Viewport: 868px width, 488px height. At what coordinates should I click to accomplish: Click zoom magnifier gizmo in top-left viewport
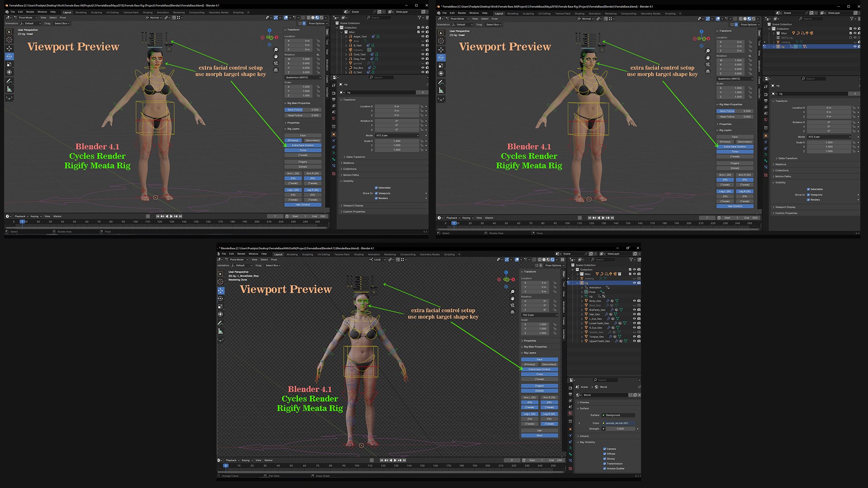pos(276,50)
